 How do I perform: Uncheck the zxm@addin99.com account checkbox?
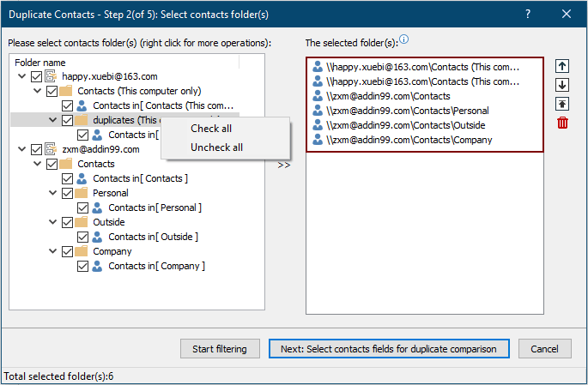click(x=36, y=149)
